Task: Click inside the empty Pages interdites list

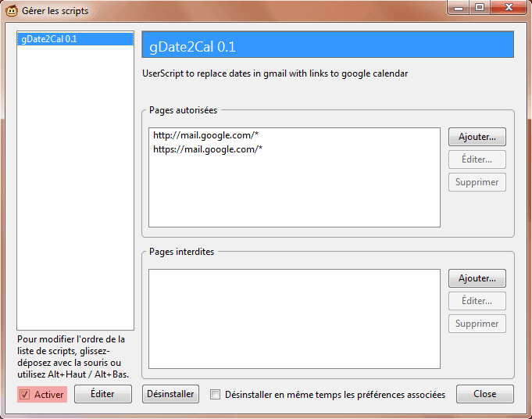Action: click(295, 319)
